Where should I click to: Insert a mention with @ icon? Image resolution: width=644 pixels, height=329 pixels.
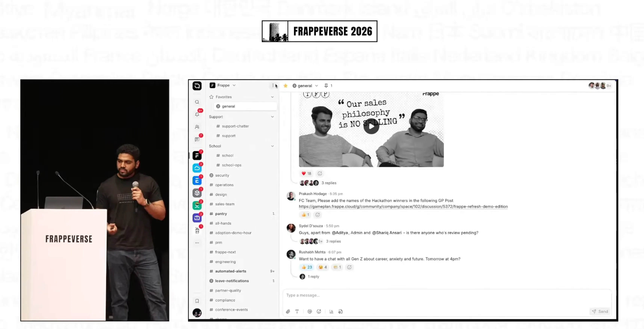310,312
